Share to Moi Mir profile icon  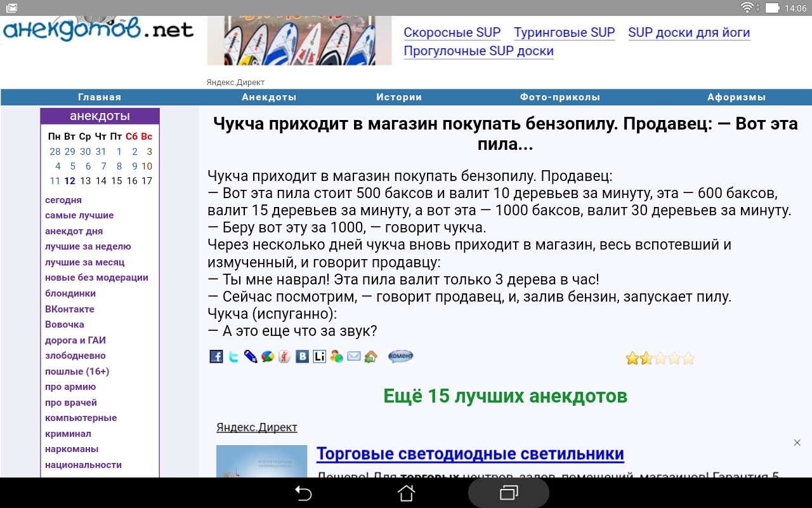pos(336,356)
